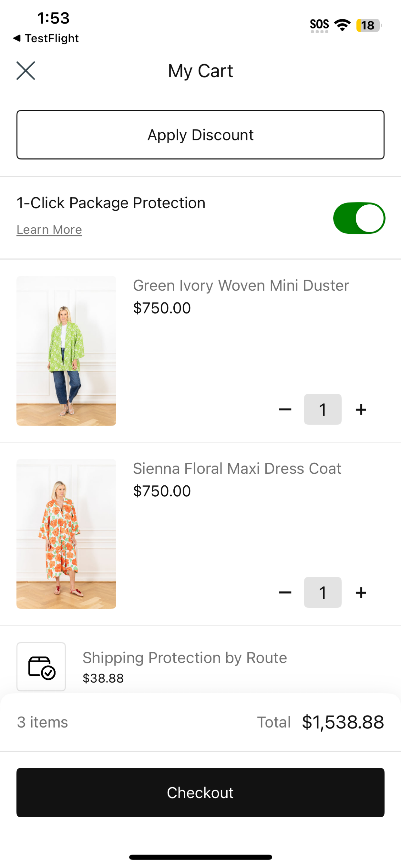Close the My Cart screen

[x=26, y=71]
